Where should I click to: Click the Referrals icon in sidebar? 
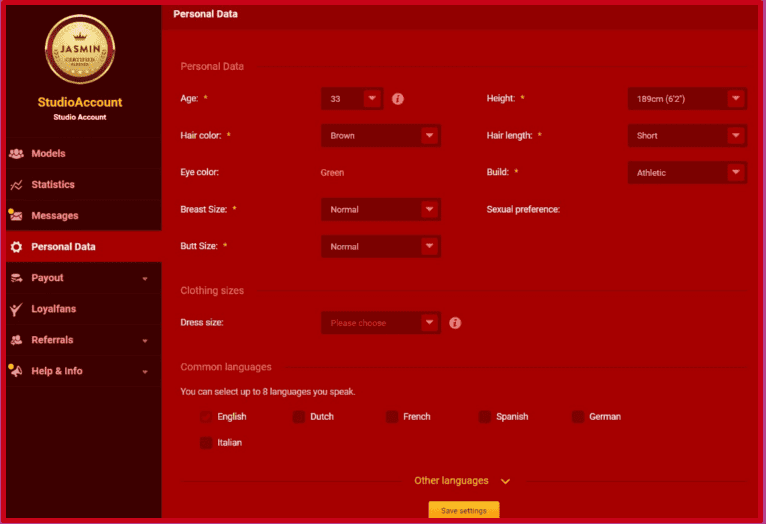[16, 340]
